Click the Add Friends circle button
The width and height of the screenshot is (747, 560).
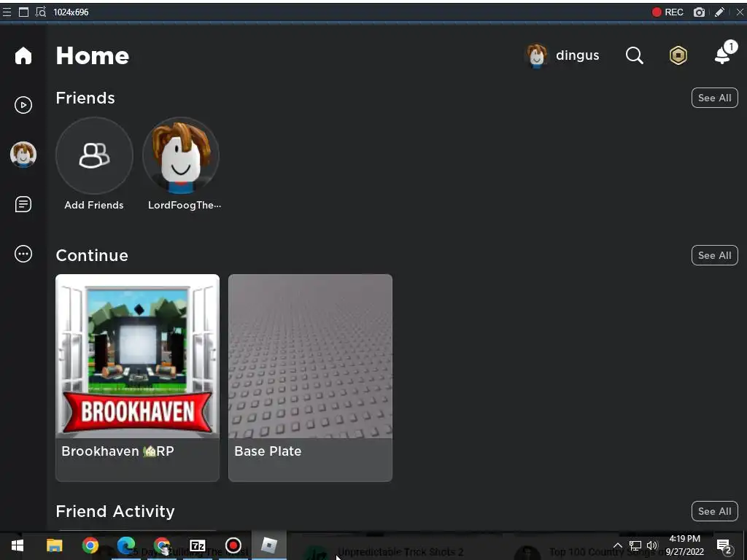tap(94, 155)
